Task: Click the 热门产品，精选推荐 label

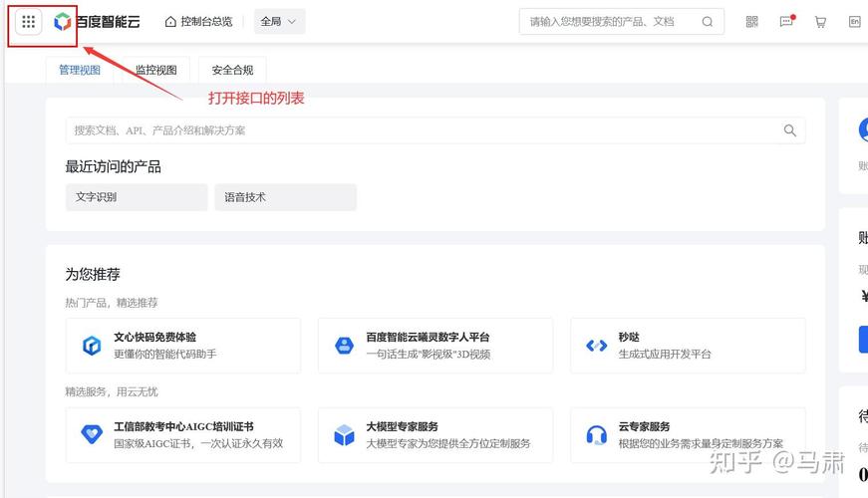Action: coord(112,303)
